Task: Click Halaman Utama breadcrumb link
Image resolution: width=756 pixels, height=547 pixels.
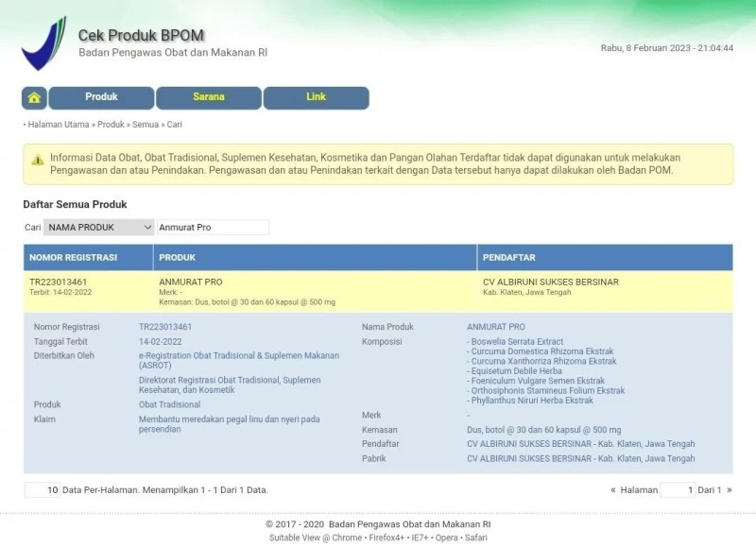Action: (59, 125)
